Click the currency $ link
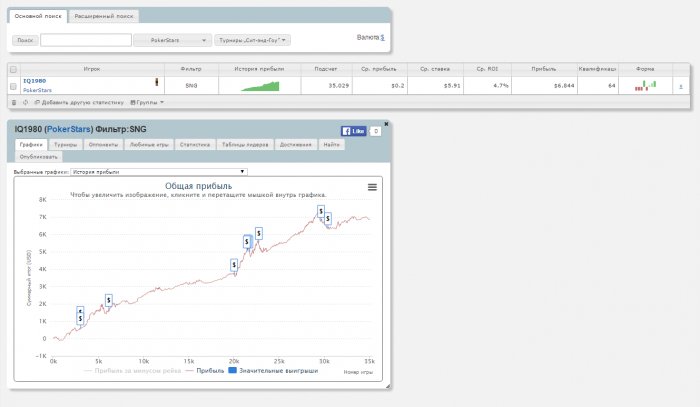 (383, 37)
